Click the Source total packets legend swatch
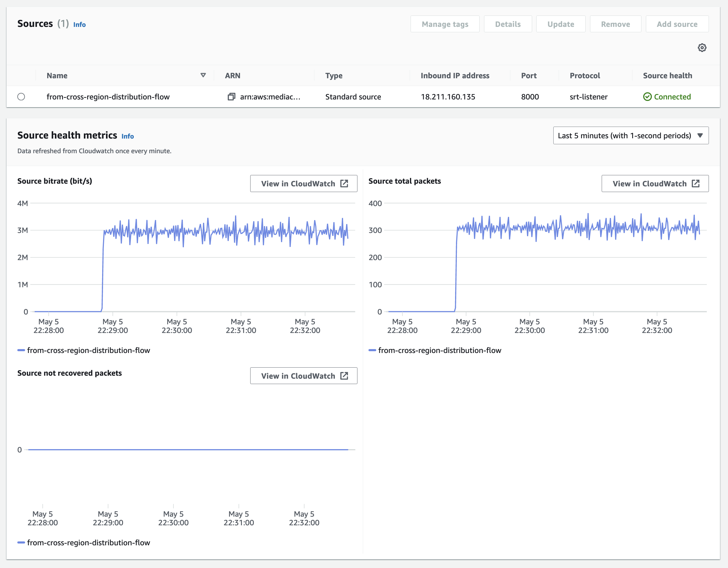 372,350
